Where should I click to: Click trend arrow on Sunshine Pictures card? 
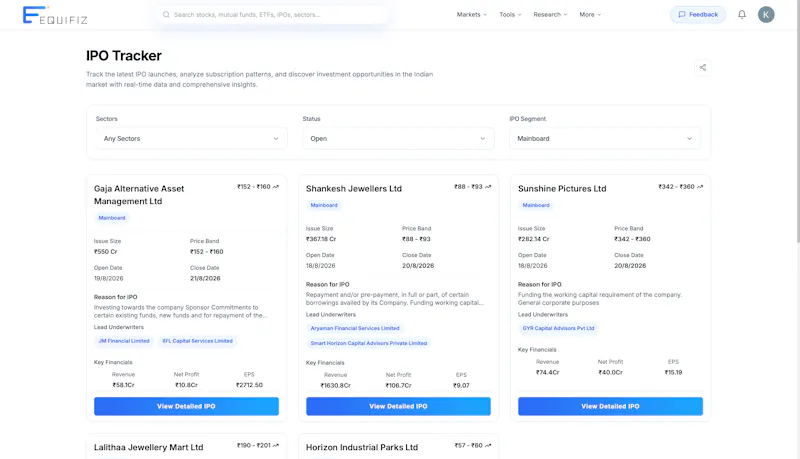[700, 187]
